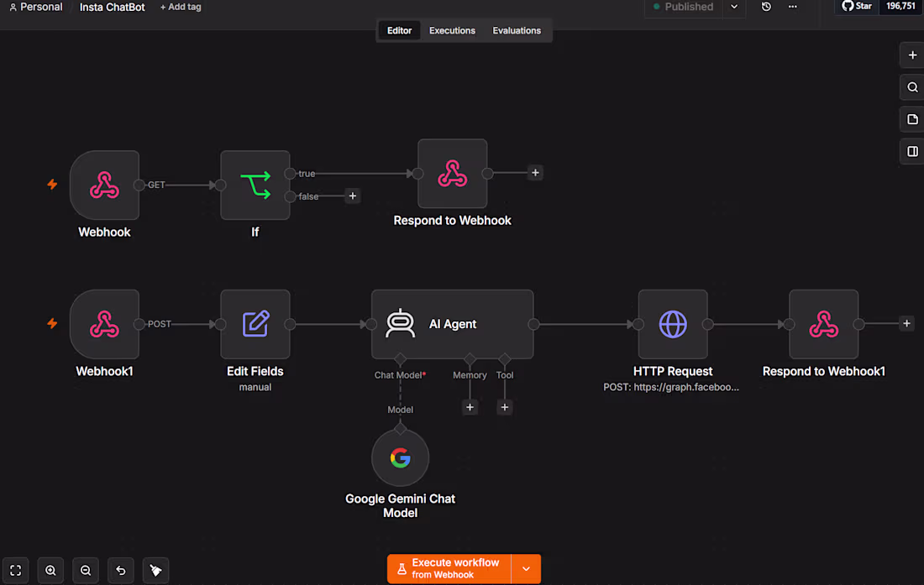Add a Tool sub-node to AI Agent

[x=505, y=407]
